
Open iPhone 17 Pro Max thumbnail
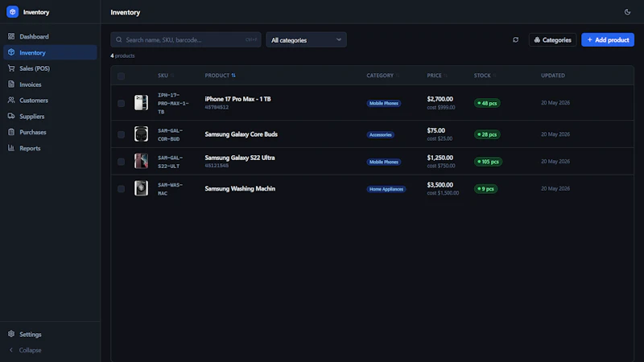[x=141, y=103]
